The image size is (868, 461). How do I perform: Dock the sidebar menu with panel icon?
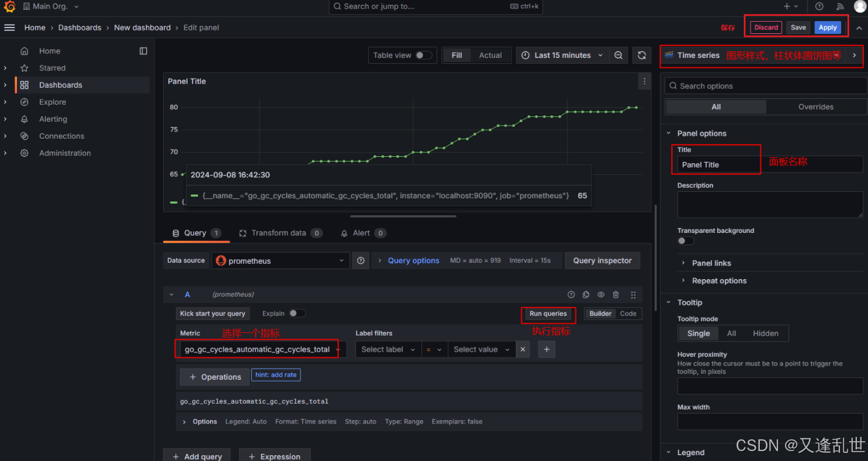click(143, 51)
